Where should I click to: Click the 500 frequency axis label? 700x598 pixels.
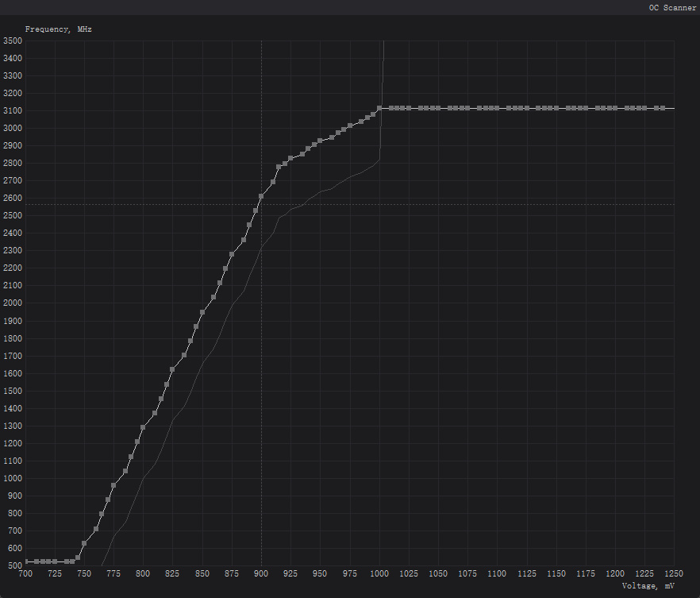coord(15,565)
